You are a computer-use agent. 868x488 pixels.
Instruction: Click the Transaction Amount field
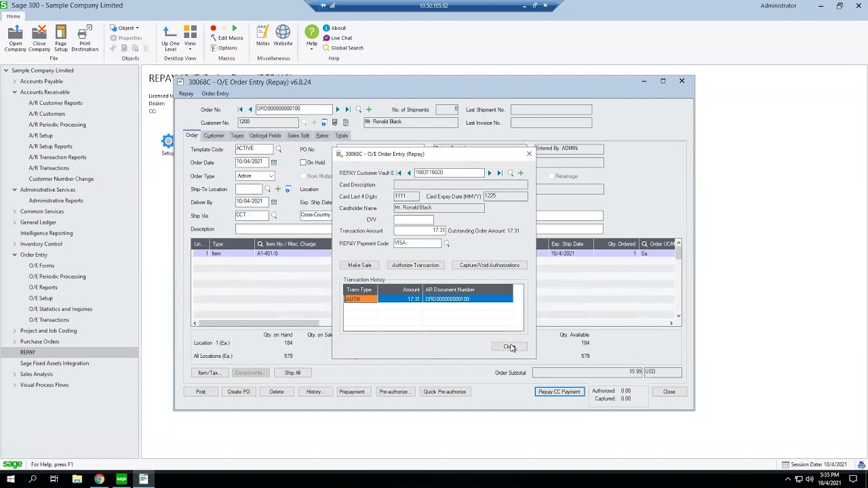click(x=420, y=231)
